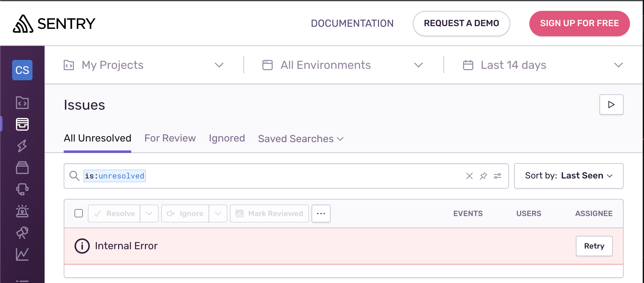Click the Sentry logo
This screenshot has height=283, width=644.
54,24
